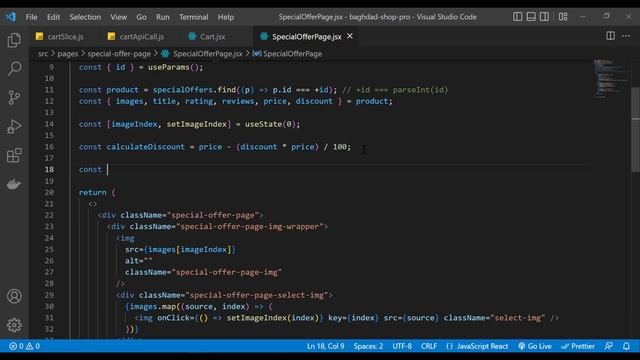Click the minimap code preview

(x=611, y=79)
